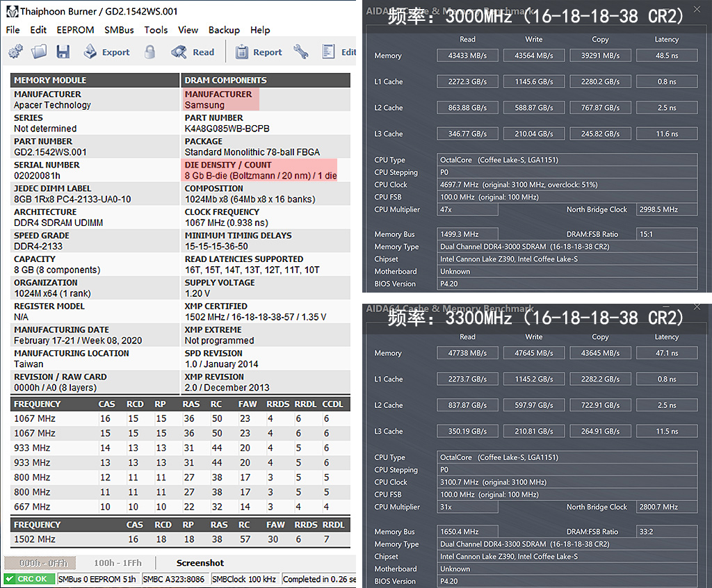Click the 47.1 ns memory latency field
Viewport: 712px width, 588px height.
667,353
